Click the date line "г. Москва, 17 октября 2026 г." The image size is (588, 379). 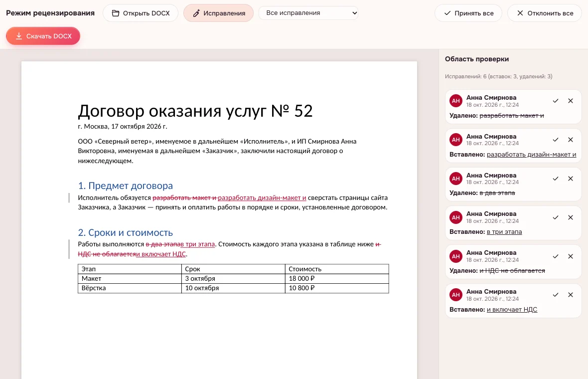[x=123, y=127]
